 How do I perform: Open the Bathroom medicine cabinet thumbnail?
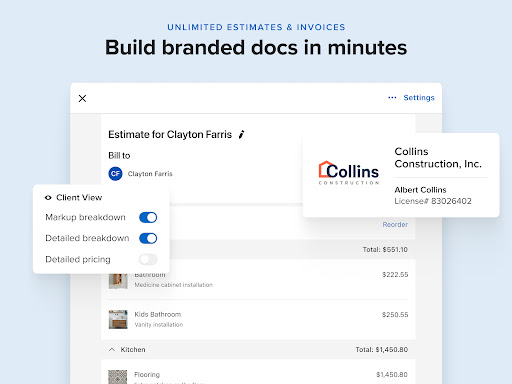point(118,281)
